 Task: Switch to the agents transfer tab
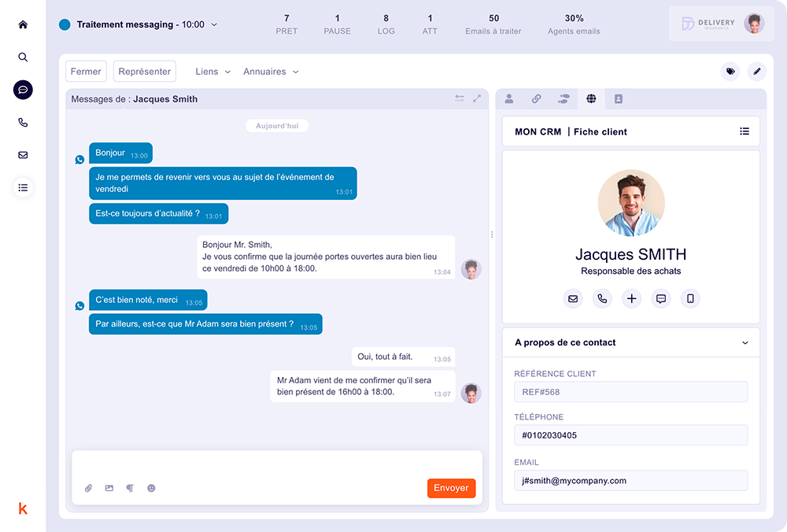coord(563,99)
